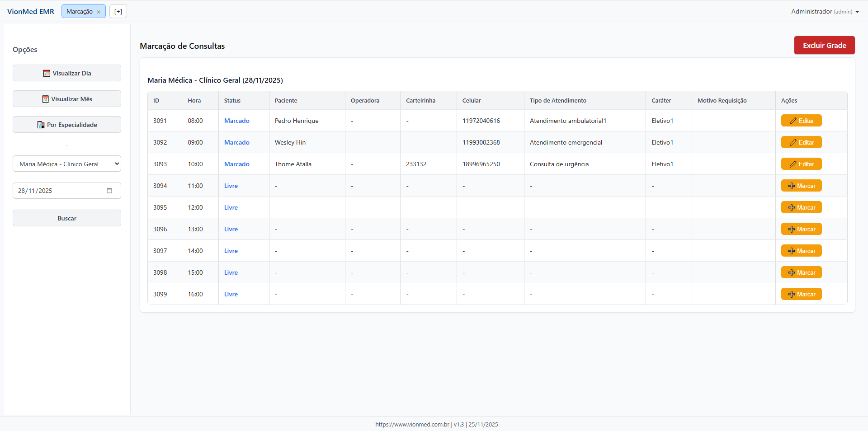Click plus Marcar for the 11:00 slot
Screen dimensions: 868x431
coord(801,186)
